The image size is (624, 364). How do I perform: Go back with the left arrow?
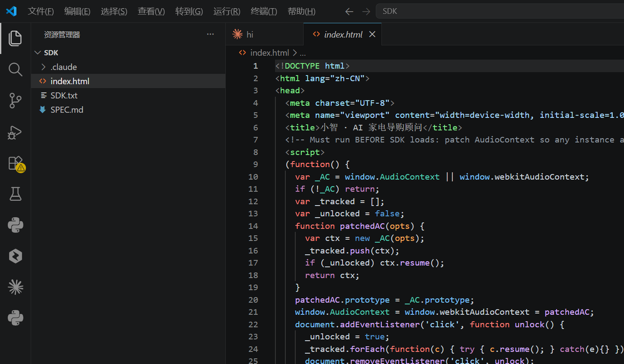(x=349, y=11)
